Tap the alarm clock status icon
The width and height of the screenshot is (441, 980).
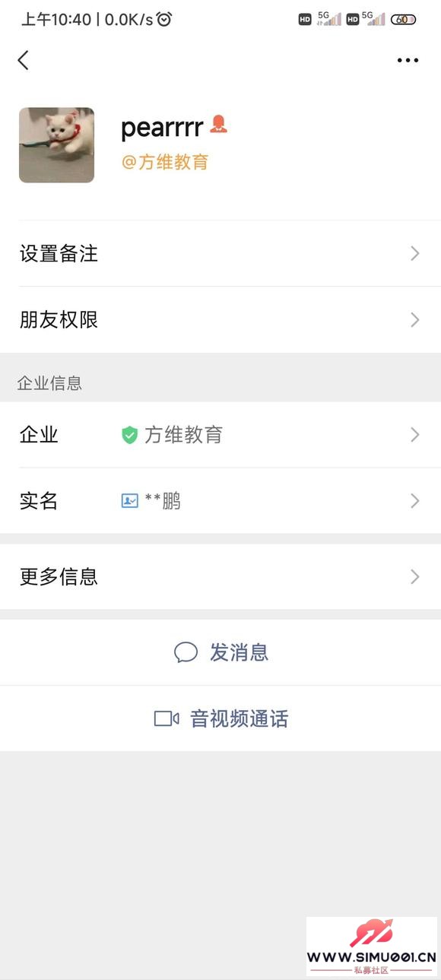(x=164, y=19)
